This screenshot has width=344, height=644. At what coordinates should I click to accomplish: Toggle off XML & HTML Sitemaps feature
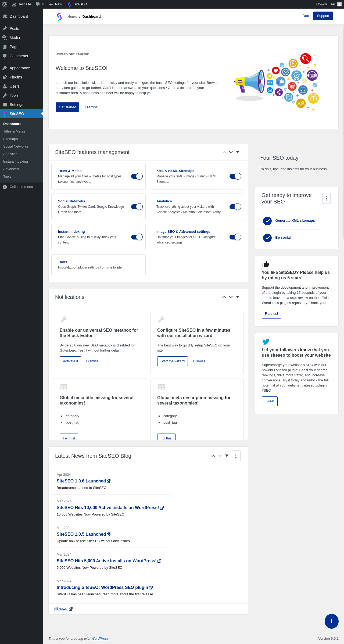click(235, 176)
